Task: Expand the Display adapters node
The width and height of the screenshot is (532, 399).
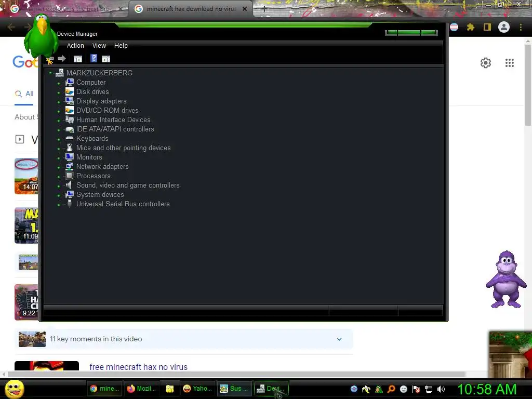Action: click(x=59, y=102)
